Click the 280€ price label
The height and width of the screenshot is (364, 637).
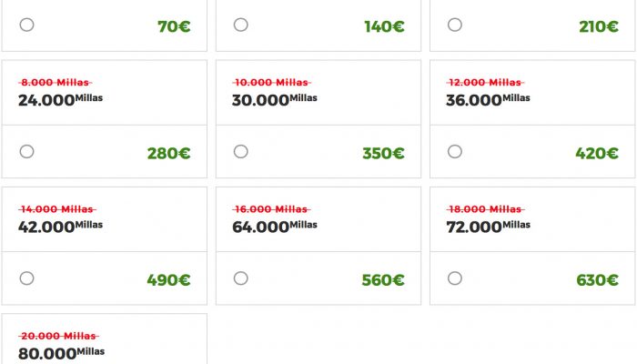(168, 154)
